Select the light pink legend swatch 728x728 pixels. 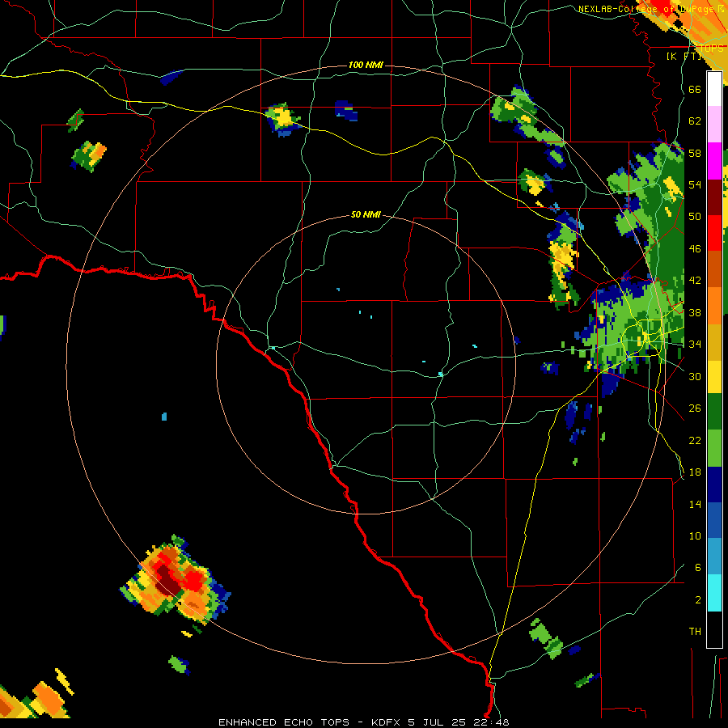tap(714, 125)
